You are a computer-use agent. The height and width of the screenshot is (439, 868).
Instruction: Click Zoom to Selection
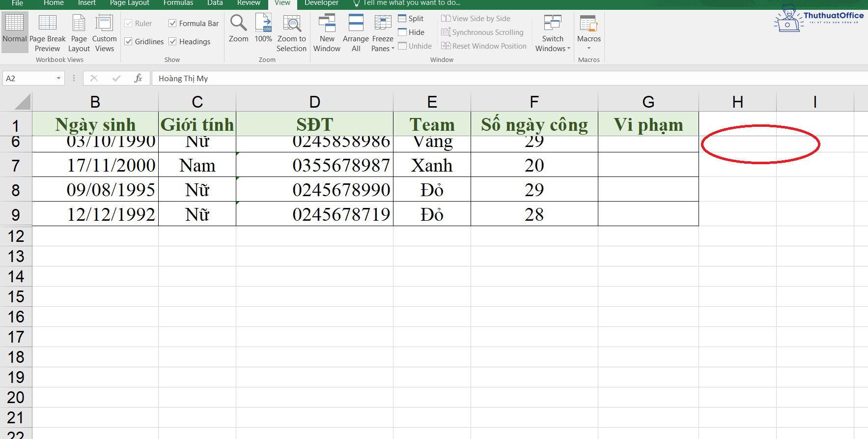point(291,32)
